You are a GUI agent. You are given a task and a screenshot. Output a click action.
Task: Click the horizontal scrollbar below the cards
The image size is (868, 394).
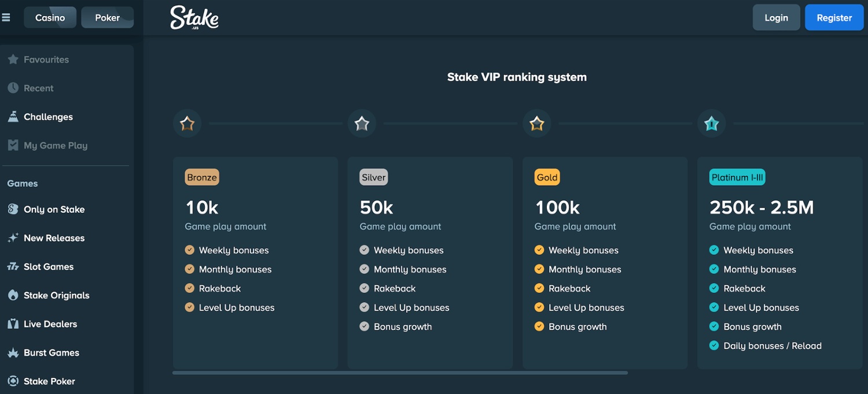click(x=400, y=373)
